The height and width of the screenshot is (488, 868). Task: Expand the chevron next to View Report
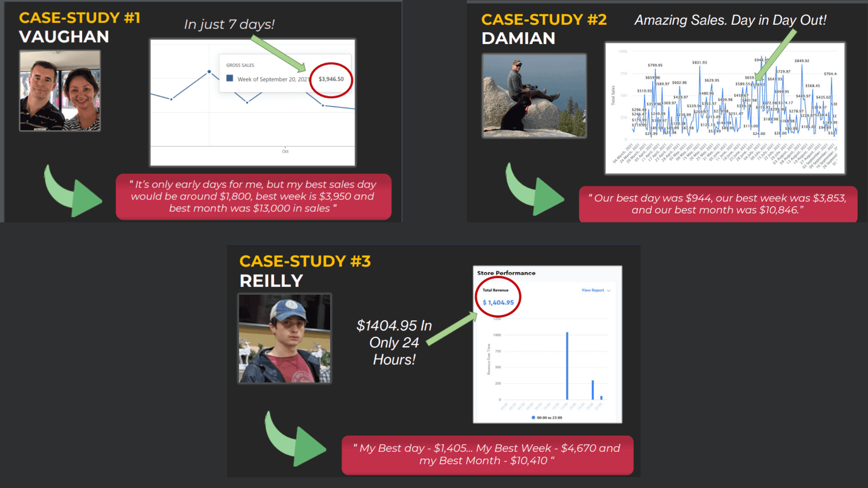point(609,290)
